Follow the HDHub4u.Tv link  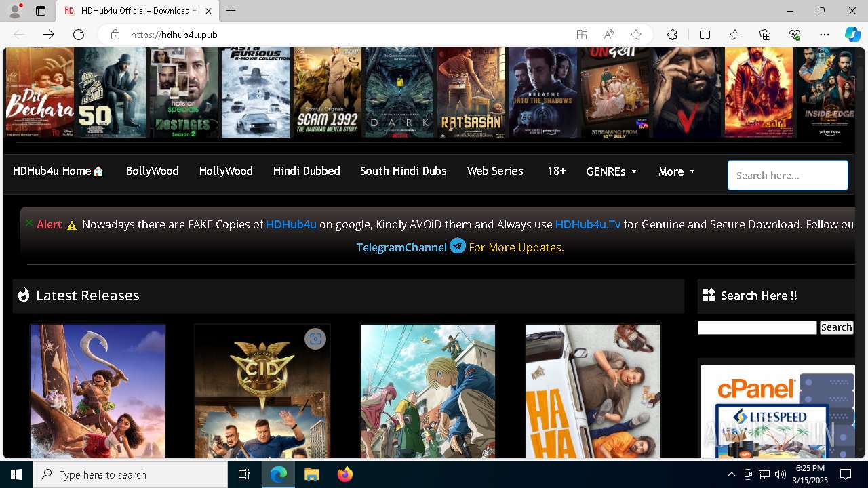click(588, 224)
